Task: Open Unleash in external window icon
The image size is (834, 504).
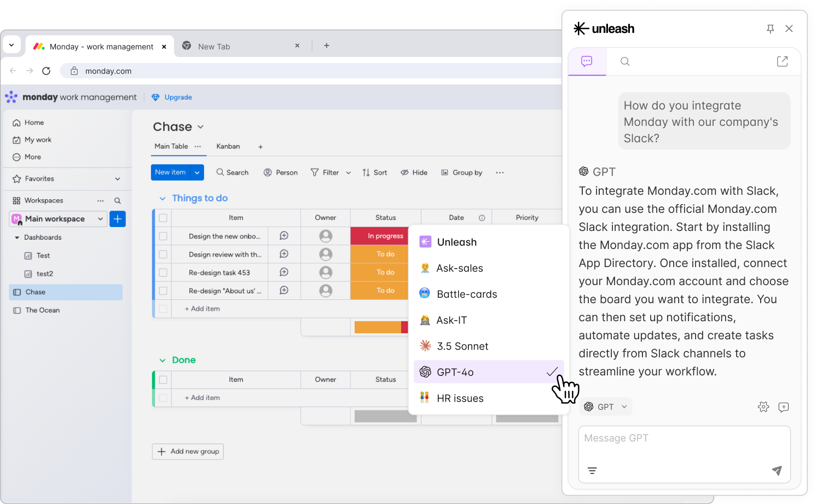Action: (783, 61)
